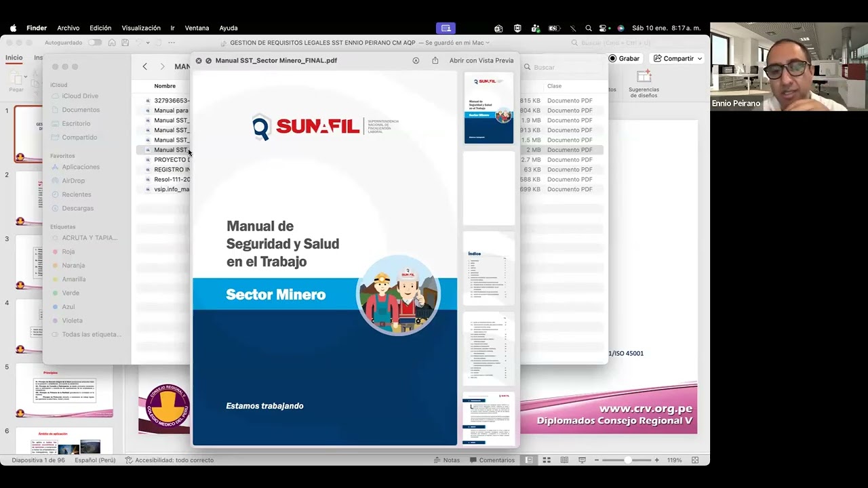Select the 'Manual para' file row

(167, 110)
